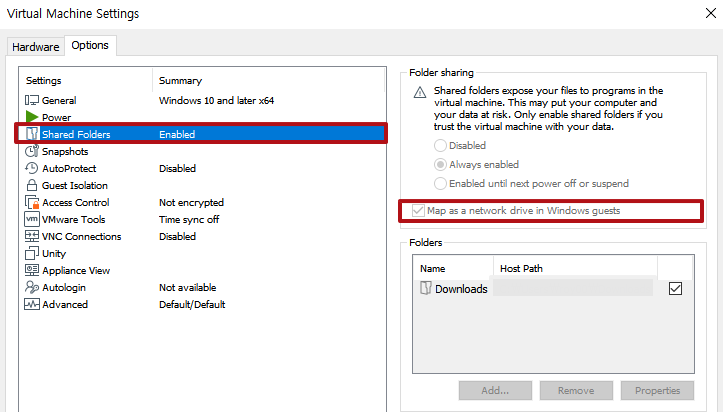Select the Disabled folder sharing option

click(x=440, y=146)
